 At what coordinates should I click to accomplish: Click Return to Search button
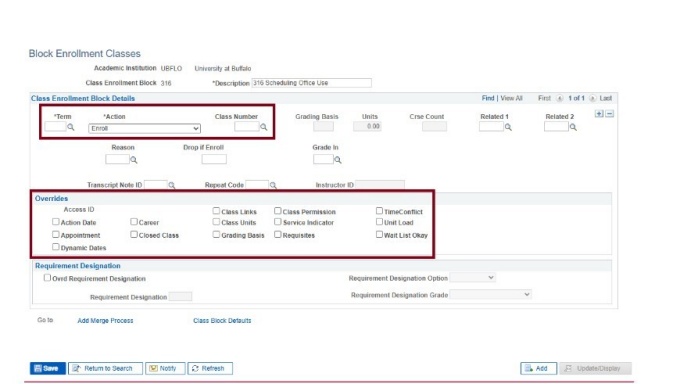pyautogui.click(x=105, y=368)
